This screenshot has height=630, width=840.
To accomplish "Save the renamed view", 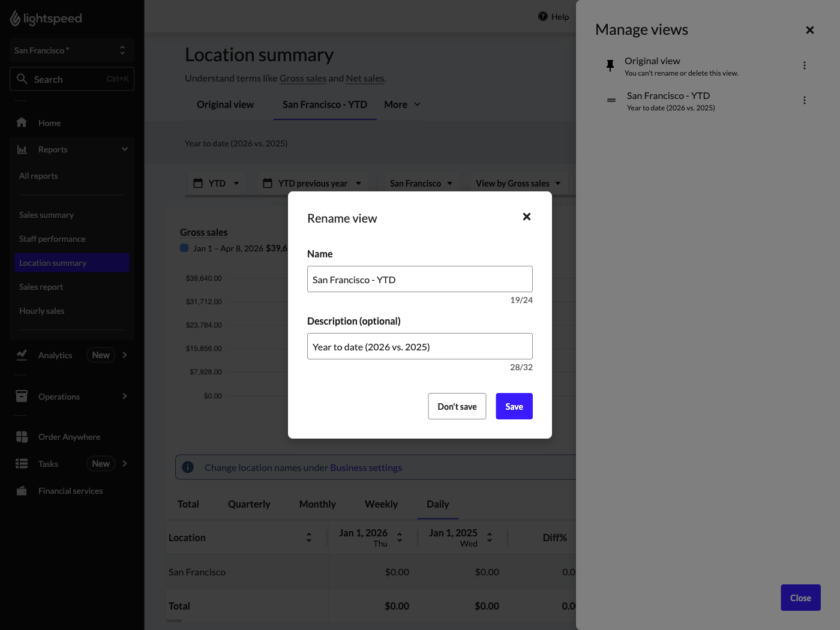I will (514, 406).
